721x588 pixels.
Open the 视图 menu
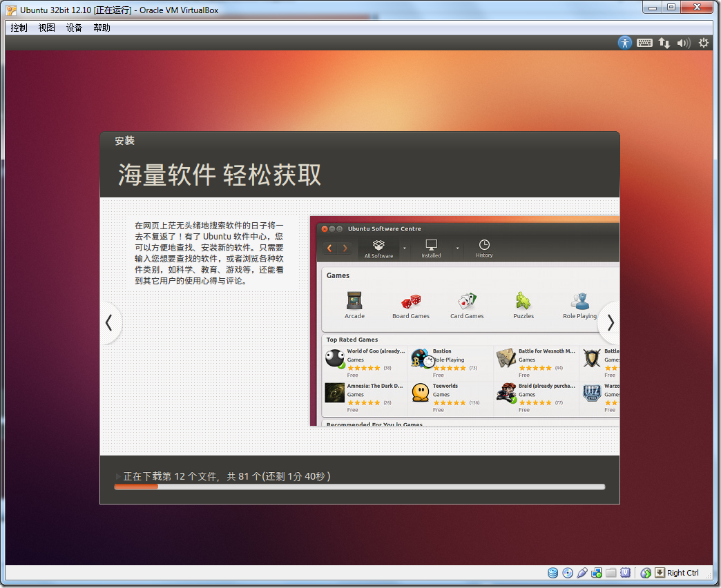click(x=46, y=28)
